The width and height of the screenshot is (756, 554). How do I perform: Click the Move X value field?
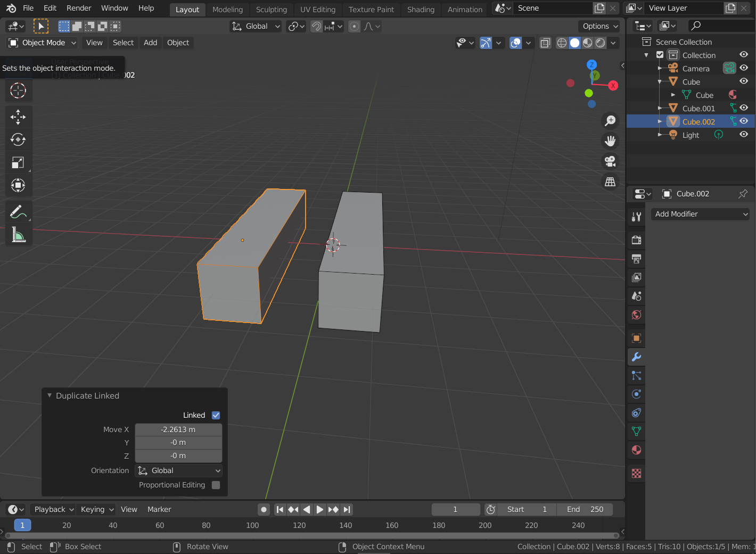(178, 429)
